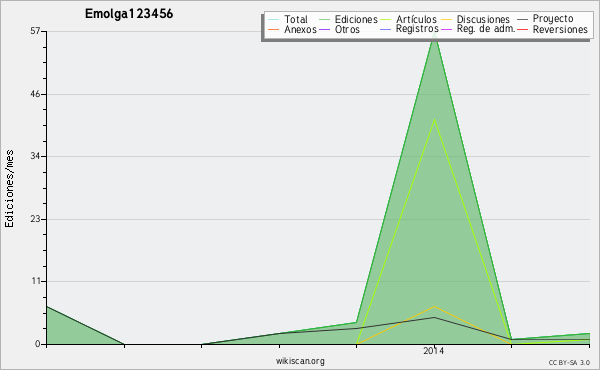The image size is (600, 370).
Task: Click the 34 y-axis value
Action: (x=35, y=156)
